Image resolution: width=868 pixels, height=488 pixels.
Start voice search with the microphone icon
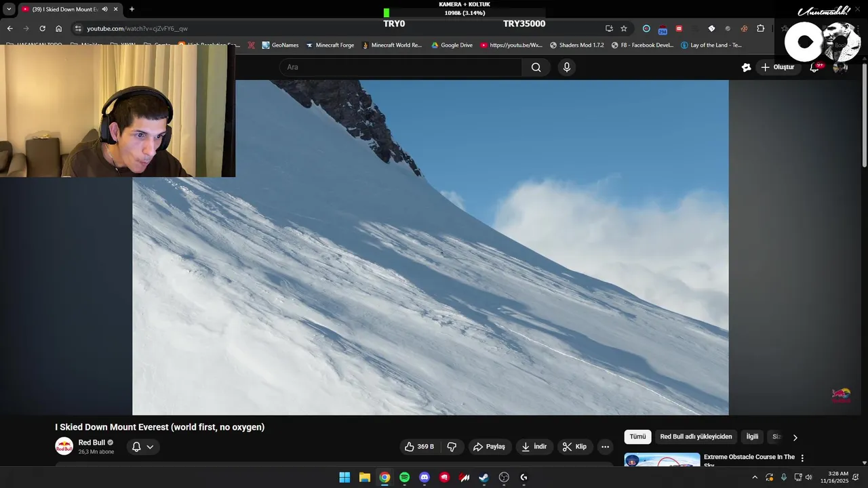coord(567,67)
